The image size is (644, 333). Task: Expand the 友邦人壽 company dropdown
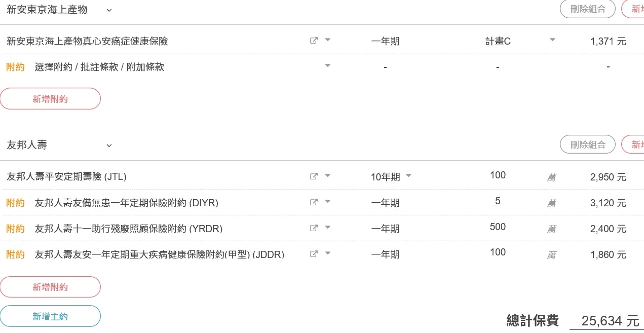coord(109,146)
